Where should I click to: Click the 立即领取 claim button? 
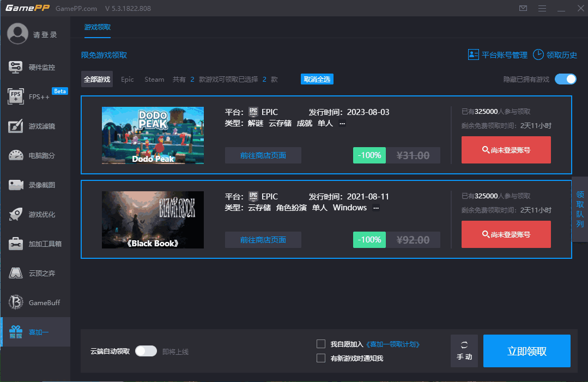click(x=526, y=351)
